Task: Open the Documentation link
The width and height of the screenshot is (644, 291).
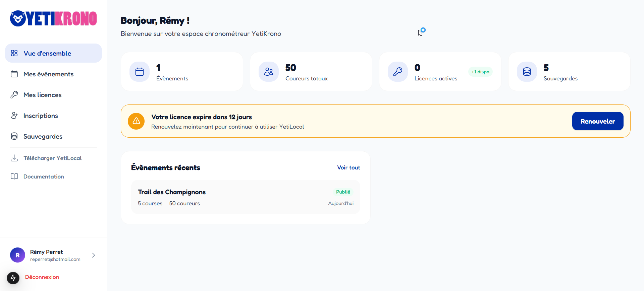Action: 44,176
